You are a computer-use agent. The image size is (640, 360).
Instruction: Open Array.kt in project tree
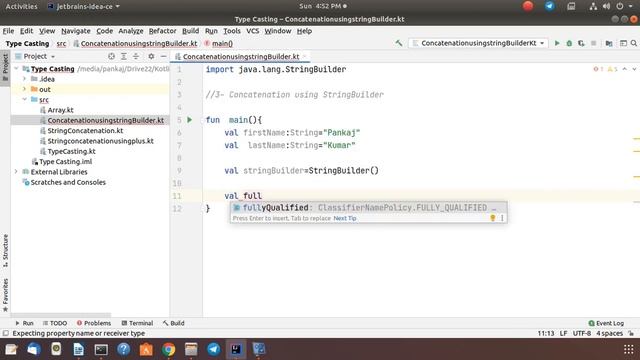(60, 110)
